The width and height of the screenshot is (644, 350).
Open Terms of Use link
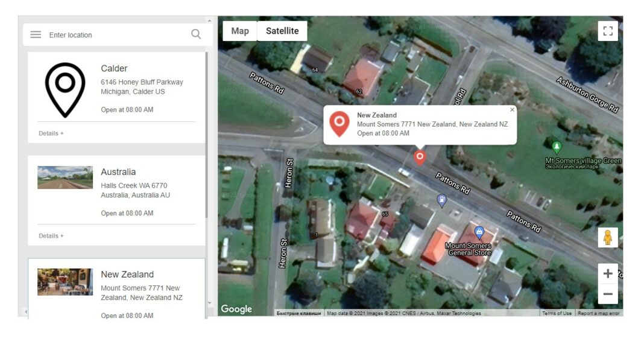[x=557, y=313]
